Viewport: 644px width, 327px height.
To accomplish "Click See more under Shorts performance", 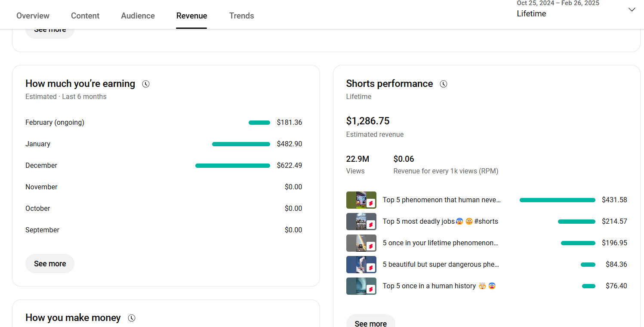I will tap(370, 321).
